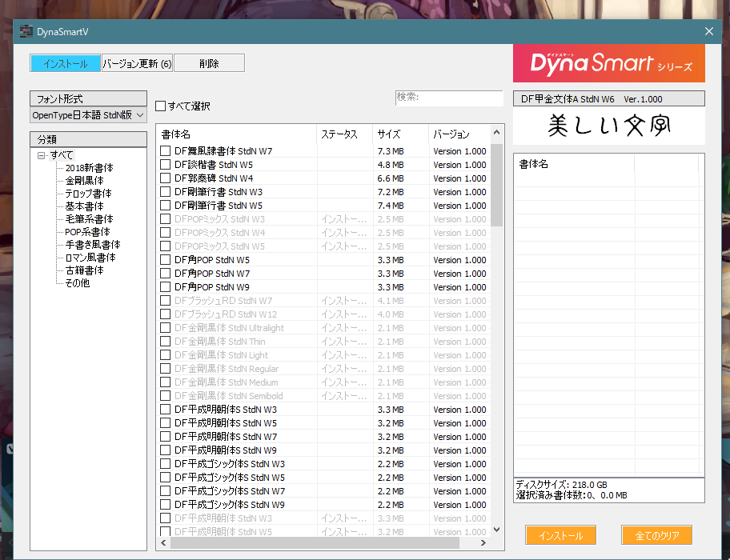Check DF角POP StdN W9 checkbox
The height and width of the screenshot is (560, 730).
165,287
